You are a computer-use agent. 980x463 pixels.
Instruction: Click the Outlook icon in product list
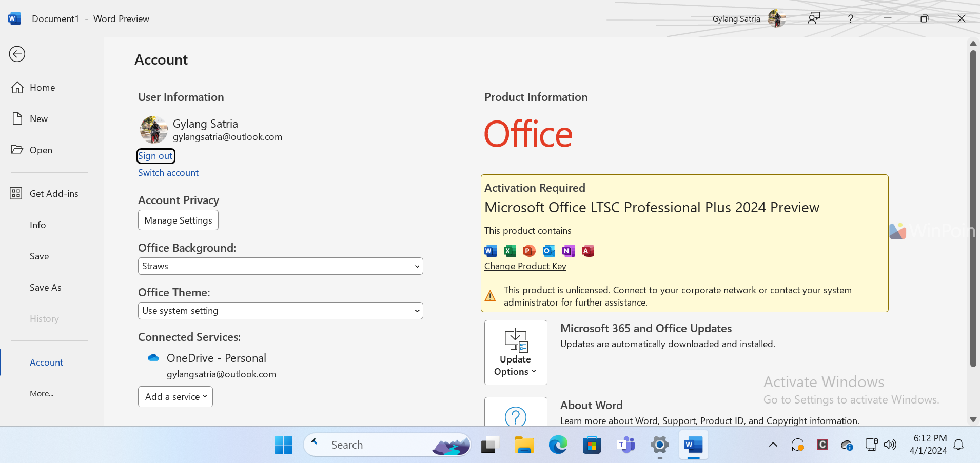click(548, 251)
